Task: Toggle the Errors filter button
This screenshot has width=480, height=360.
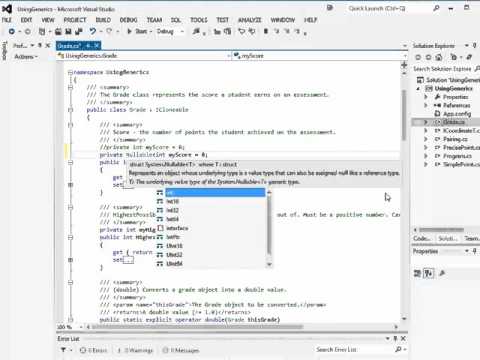Action: pyautogui.click(x=94, y=350)
